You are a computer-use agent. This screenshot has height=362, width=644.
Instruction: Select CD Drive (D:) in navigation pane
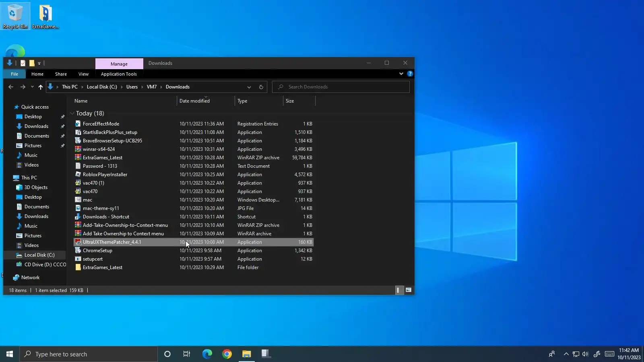45,265
